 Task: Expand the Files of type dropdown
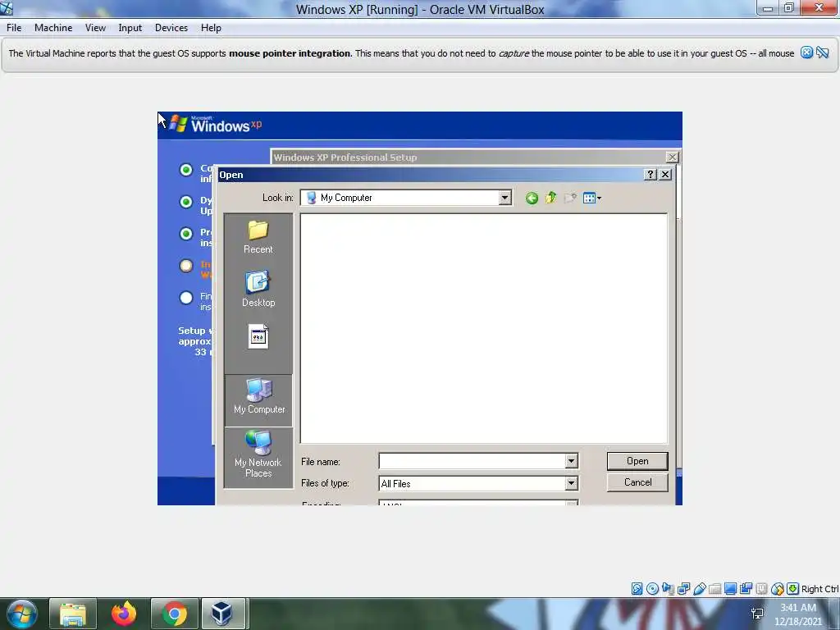coord(571,483)
